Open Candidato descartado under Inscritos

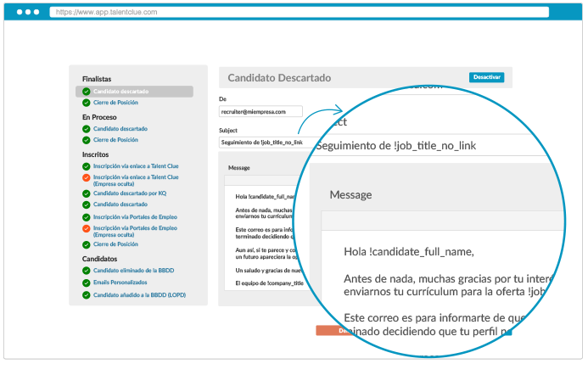(x=120, y=204)
